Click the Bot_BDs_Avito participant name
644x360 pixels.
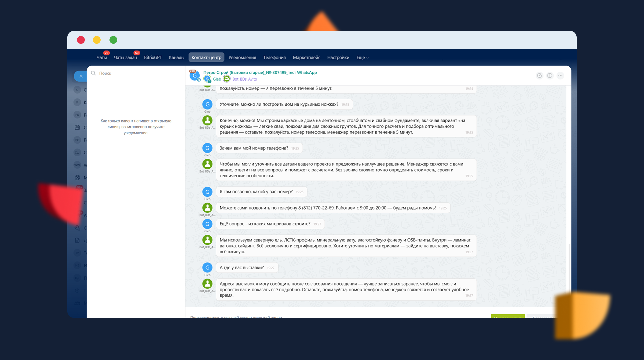(244, 79)
